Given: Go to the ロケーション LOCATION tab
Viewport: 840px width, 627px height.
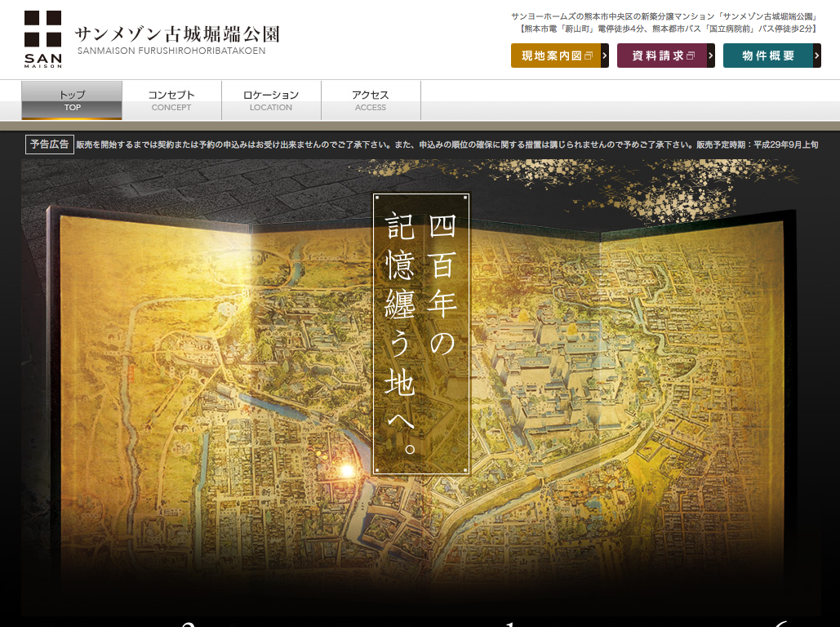Looking at the screenshot, I should [x=271, y=100].
